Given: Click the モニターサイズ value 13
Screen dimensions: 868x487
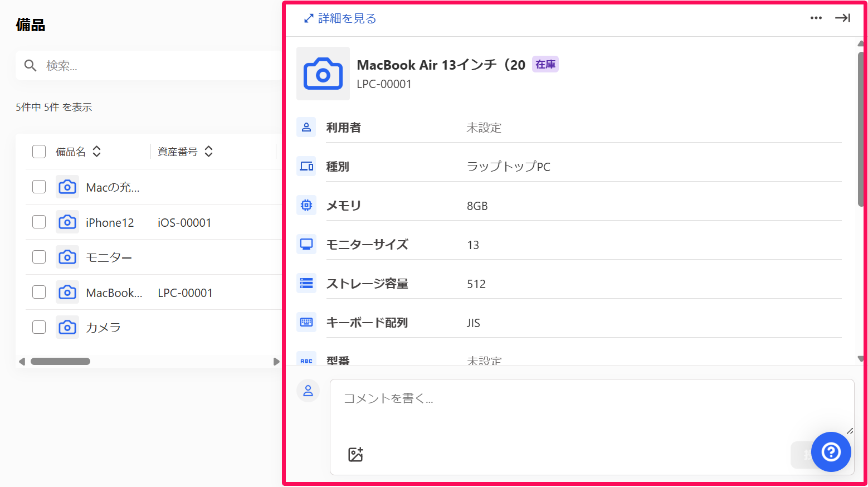Looking at the screenshot, I should [472, 245].
